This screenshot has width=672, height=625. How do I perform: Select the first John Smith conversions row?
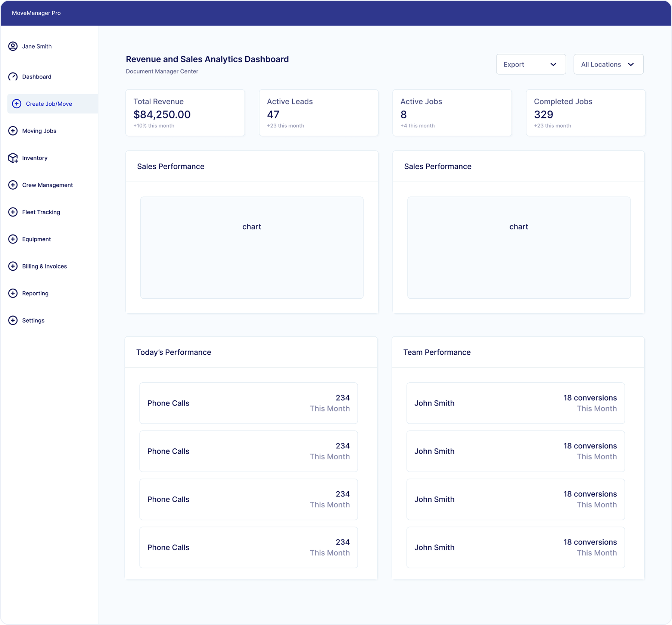[x=515, y=403]
